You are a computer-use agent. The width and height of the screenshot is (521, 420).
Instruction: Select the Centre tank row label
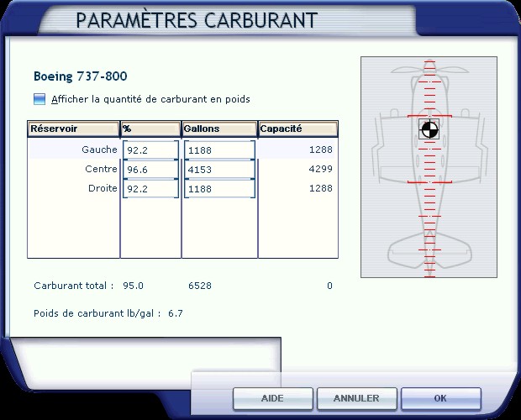click(101, 169)
